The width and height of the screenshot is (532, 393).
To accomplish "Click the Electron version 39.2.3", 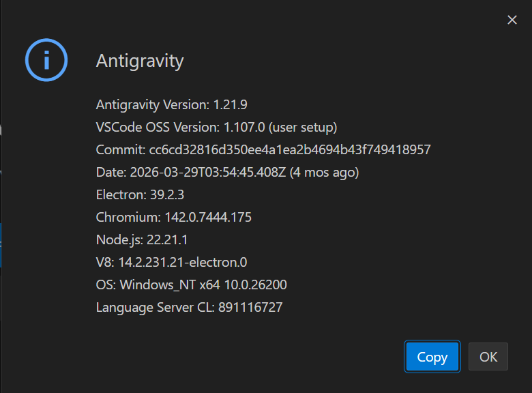I will (x=167, y=195).
